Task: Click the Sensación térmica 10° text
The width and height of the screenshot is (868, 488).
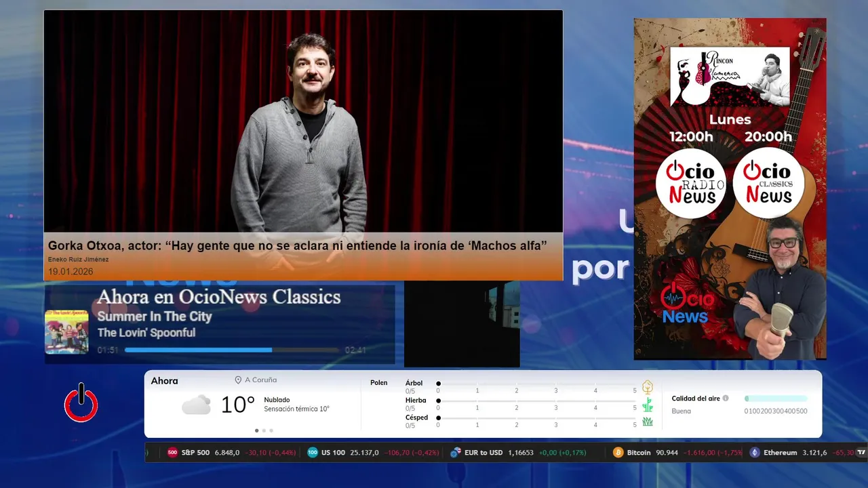Action: [296, 409]
